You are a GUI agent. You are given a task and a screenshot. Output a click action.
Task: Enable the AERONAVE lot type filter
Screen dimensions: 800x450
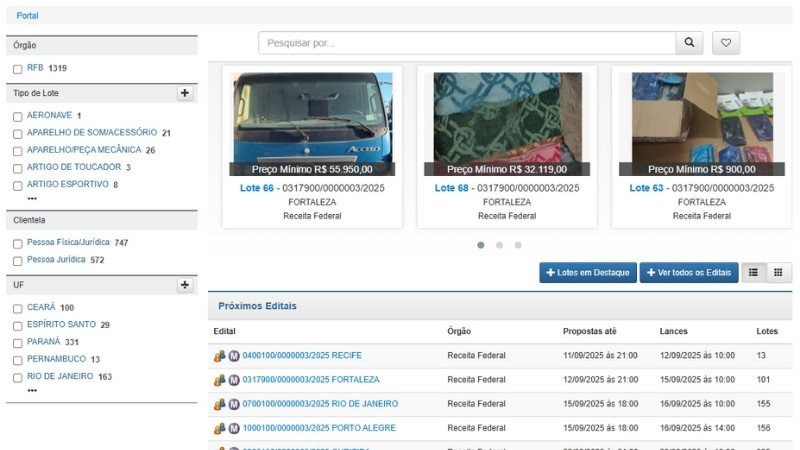(17, 116)
